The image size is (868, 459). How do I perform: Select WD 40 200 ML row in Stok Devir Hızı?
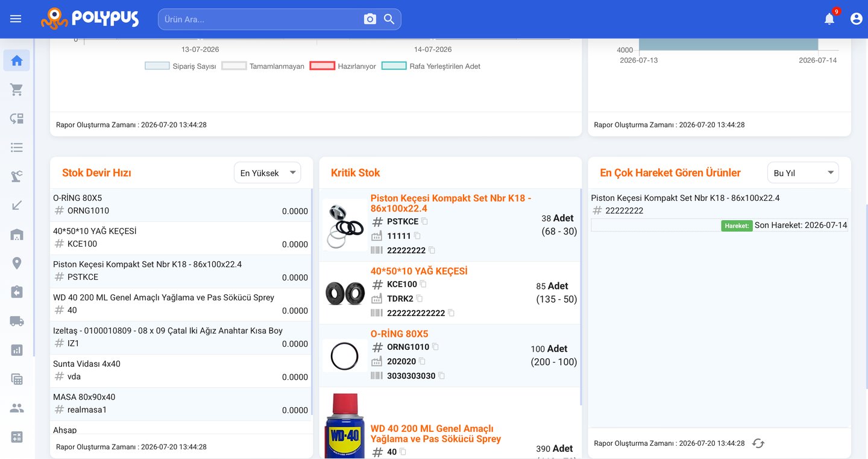click(x=181, y=305)
